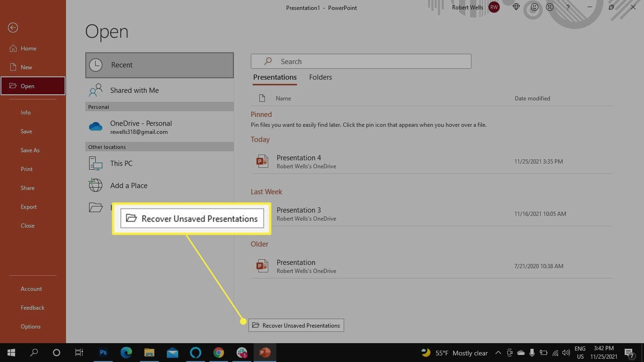Open Account settings from the sidebar
The image size is (644, 362).
[x=31, y=288]
